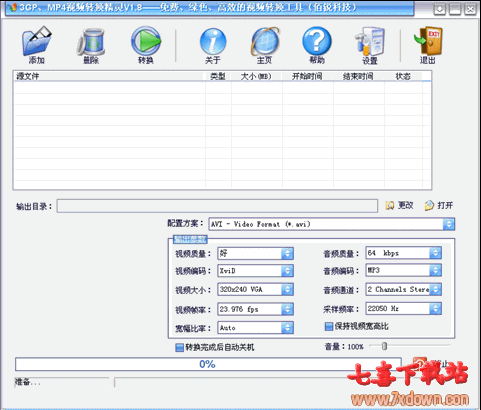Open the 设置 (Settings) toolbar icon

click(x=370, y=41)
